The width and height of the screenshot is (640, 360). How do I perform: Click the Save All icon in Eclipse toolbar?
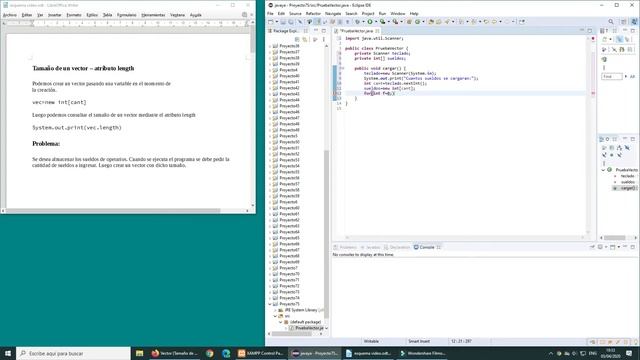tap(291, 22)
